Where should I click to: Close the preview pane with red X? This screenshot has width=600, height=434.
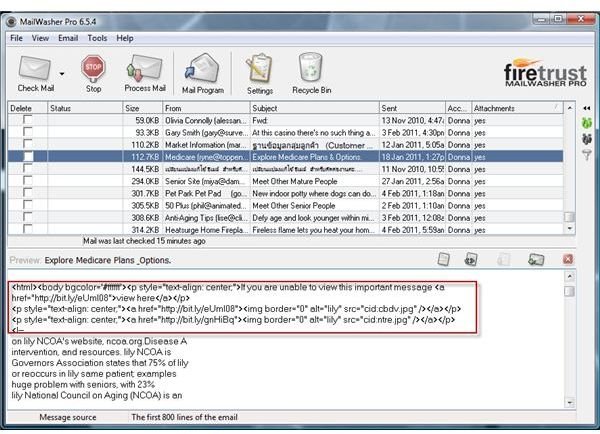(568, 259)
